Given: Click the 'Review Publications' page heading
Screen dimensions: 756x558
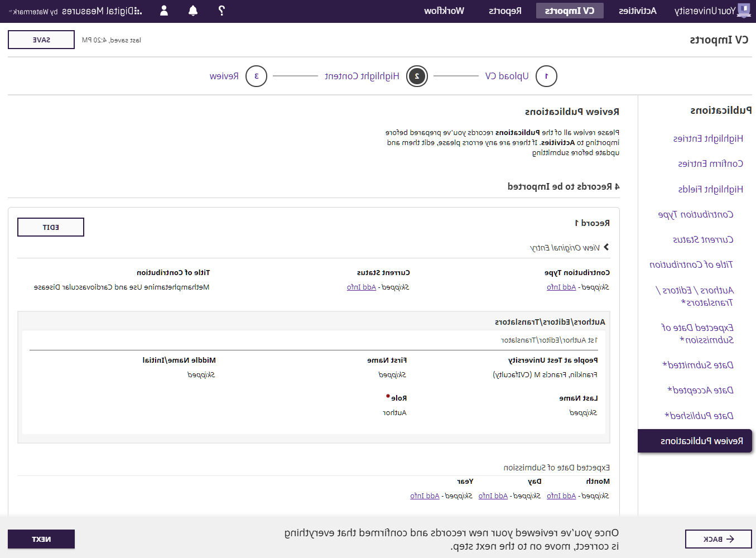Looking at the screenshot, I should [572, 112].
